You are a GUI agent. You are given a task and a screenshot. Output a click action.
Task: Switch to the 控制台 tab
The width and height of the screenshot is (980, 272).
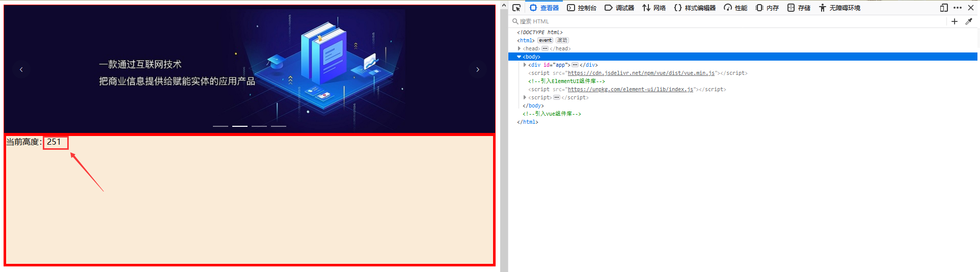582,8
